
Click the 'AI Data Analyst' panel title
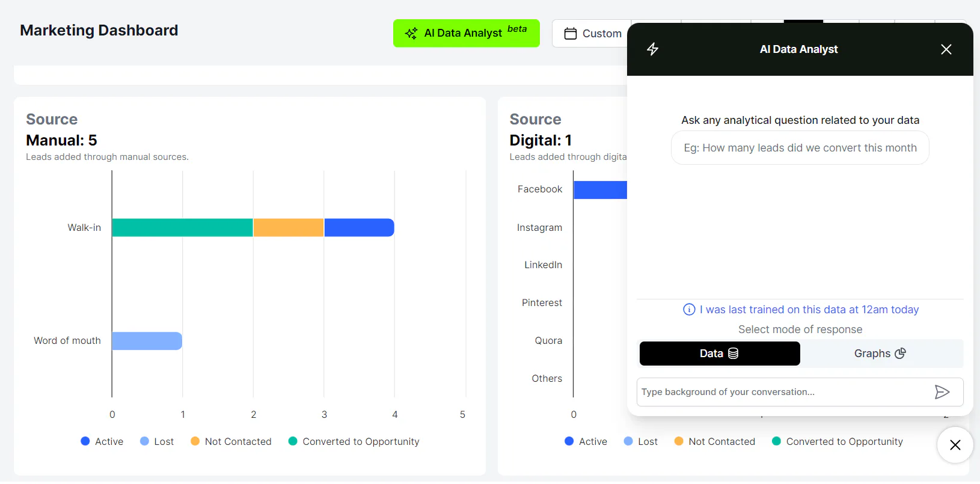[798, 49]
